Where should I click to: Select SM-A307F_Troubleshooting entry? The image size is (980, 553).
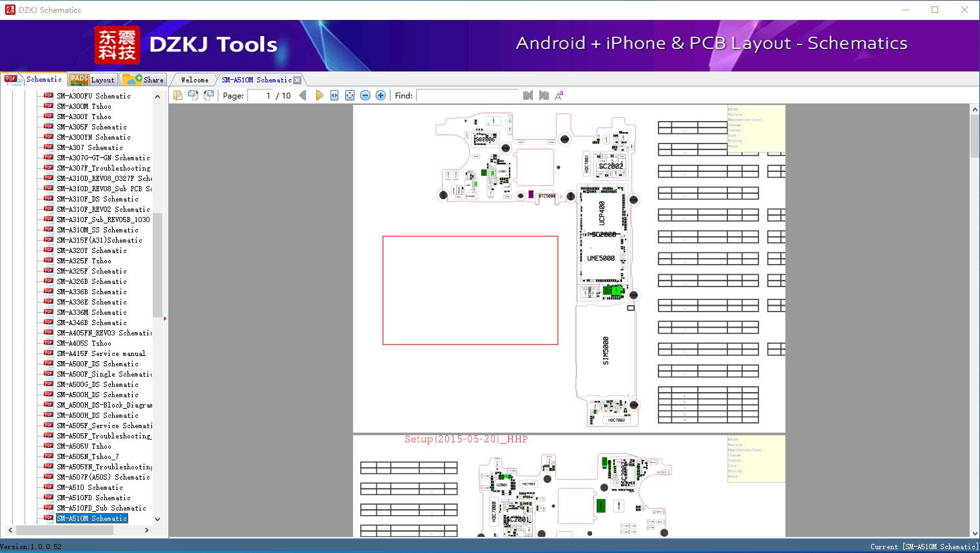click(103, 168)
